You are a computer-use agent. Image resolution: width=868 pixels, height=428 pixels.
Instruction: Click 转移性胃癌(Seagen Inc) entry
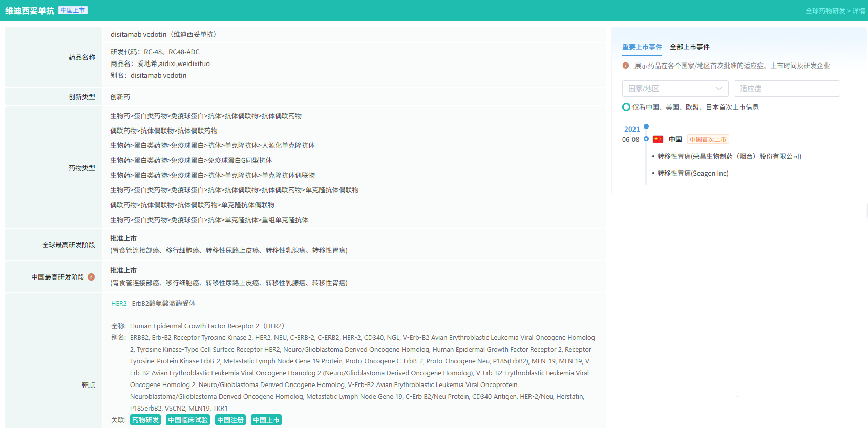tap(693, 173)
